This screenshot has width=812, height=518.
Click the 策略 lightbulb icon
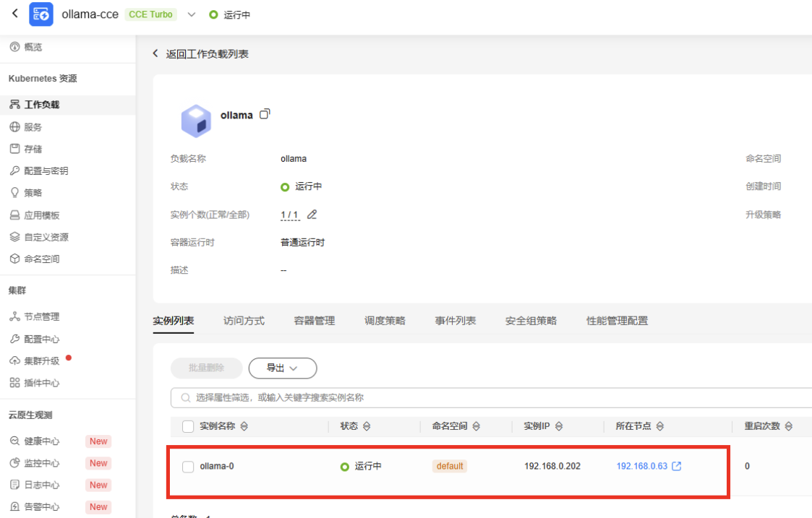14,193
